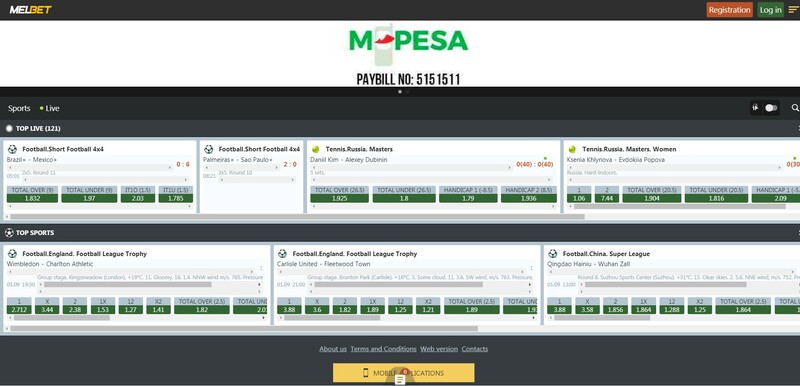Bet 1 at 2.712 on Wimbledon
800x386 pixels.
pos(19,306)
